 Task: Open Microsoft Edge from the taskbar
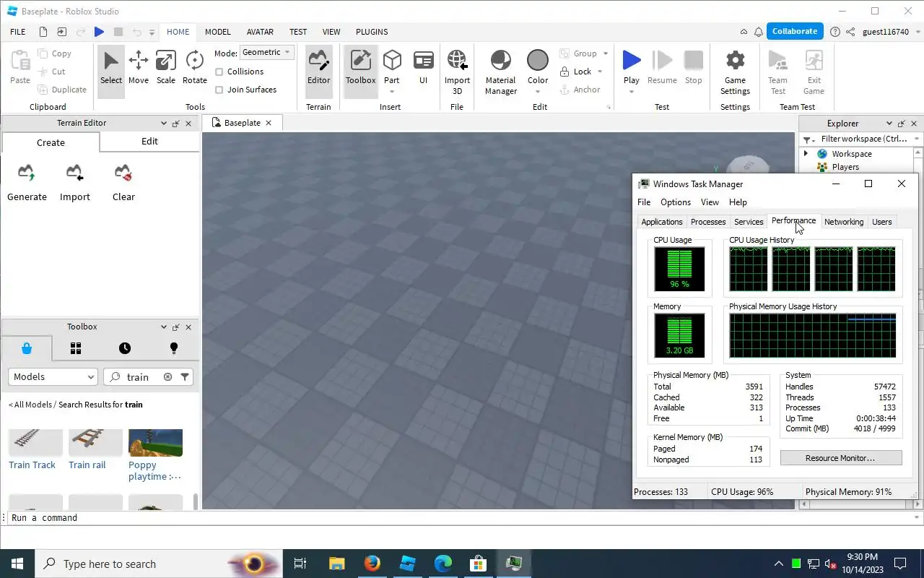pos(443,564)
